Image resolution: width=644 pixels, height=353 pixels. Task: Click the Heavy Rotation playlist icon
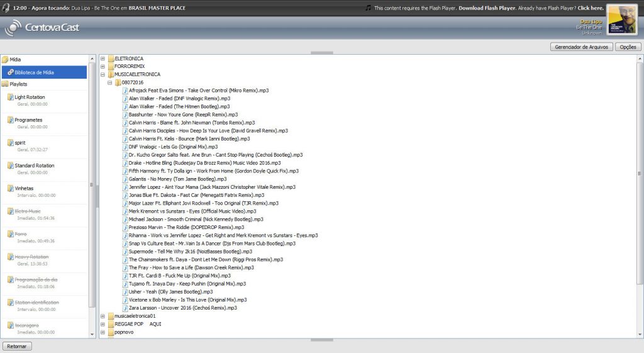(11, 257)
